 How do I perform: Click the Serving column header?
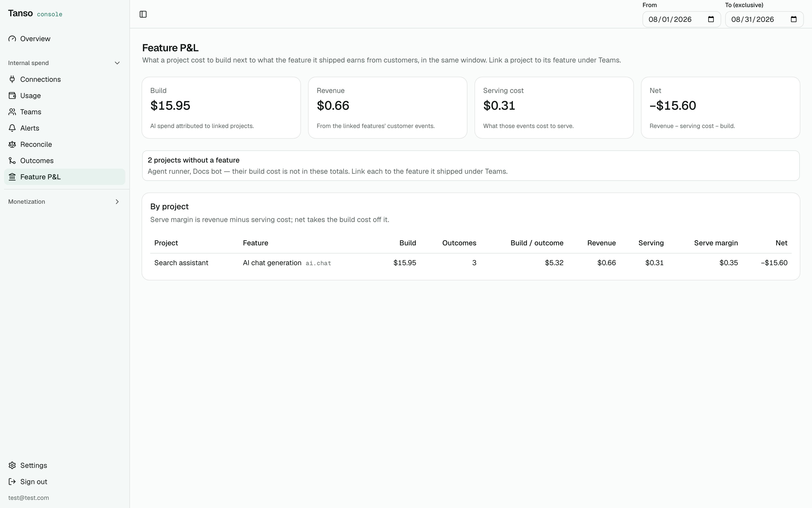coord(651,243)
